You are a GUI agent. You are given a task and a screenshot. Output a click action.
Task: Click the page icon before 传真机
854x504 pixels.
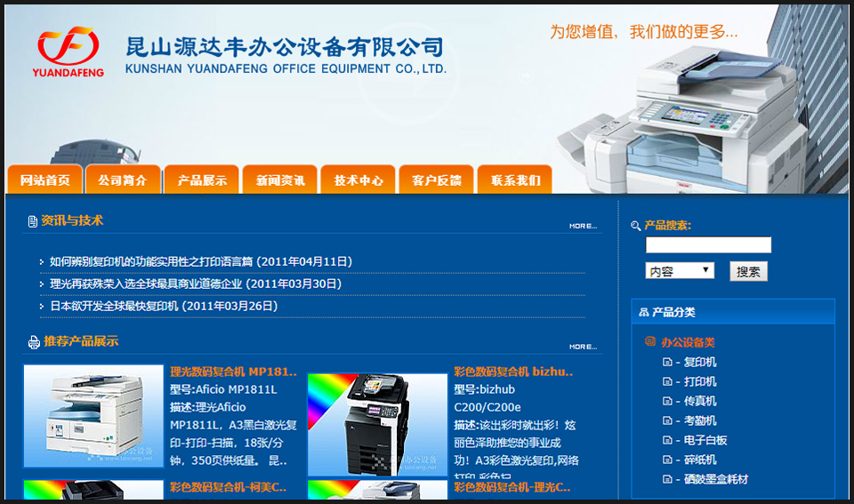667,402
